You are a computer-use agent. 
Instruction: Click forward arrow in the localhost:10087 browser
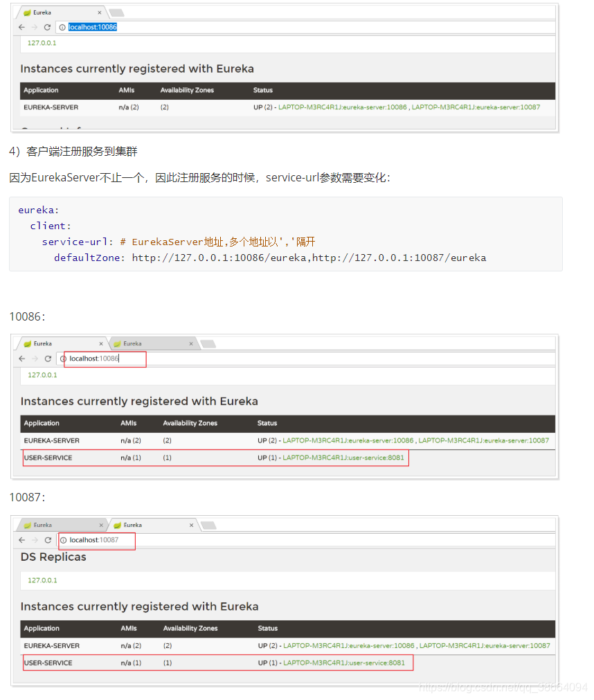35,540
